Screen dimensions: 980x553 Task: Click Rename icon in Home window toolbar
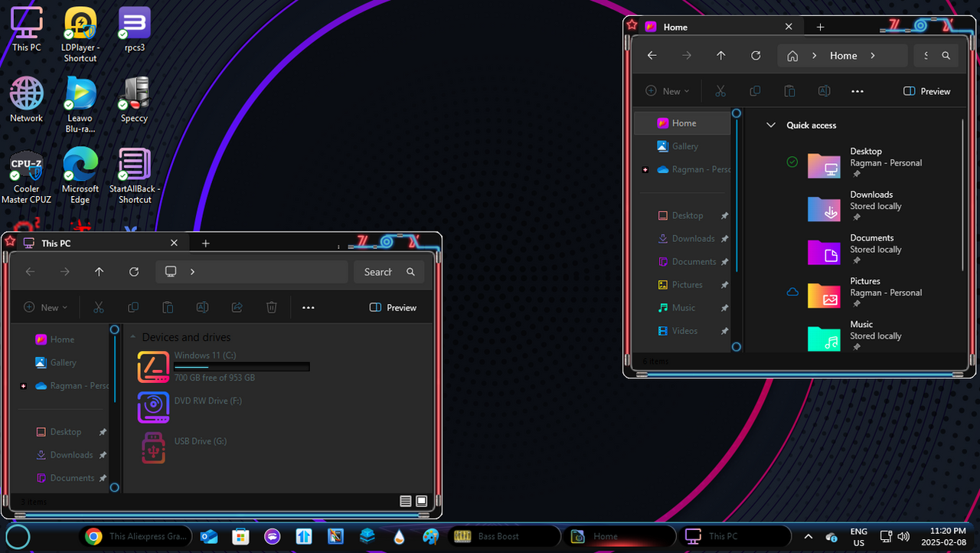824,91
